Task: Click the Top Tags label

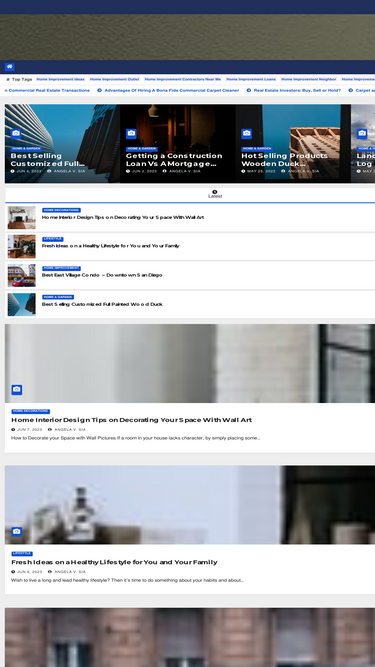Action: [x=19, y=79]
